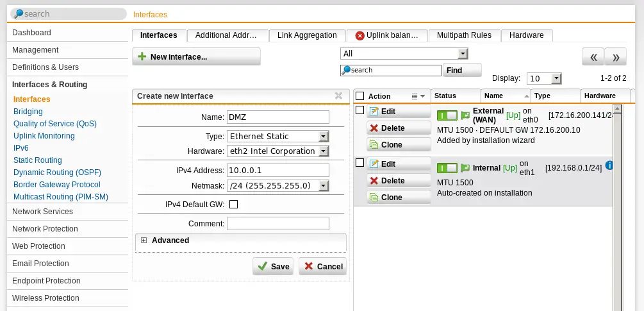The image size is (644, 311).
Task: Click the IPv4 Address input field
Action: tap(277, 170)
